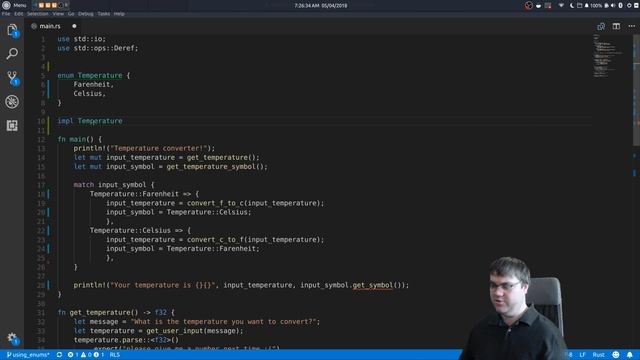Open the system tray notification bell

[x=586, y=5]
